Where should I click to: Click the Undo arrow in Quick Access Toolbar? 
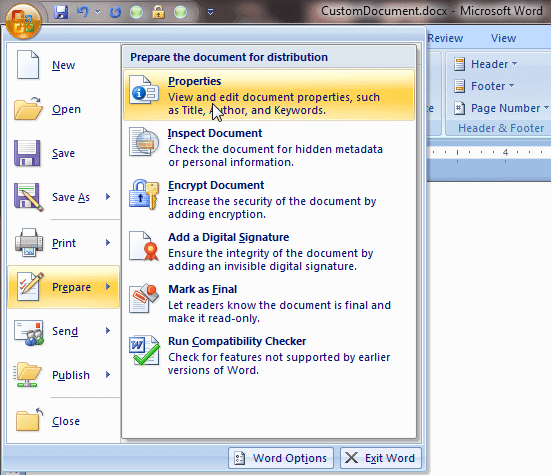82,12
